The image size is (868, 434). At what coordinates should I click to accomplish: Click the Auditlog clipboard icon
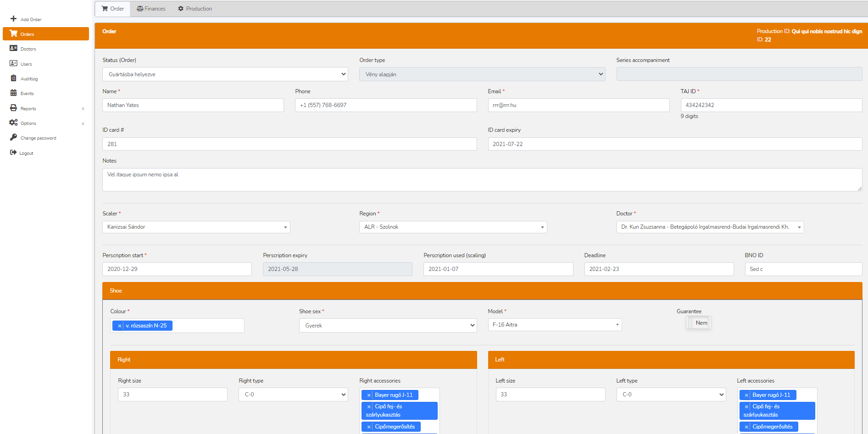coord(13,78)
